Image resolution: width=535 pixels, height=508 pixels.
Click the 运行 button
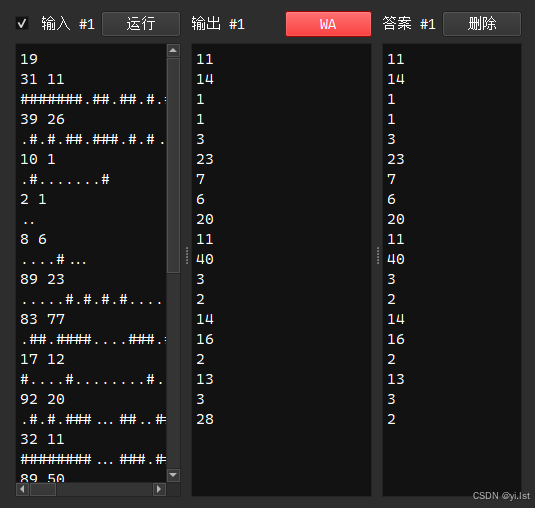pyautogui.click(x=141, y=24)
